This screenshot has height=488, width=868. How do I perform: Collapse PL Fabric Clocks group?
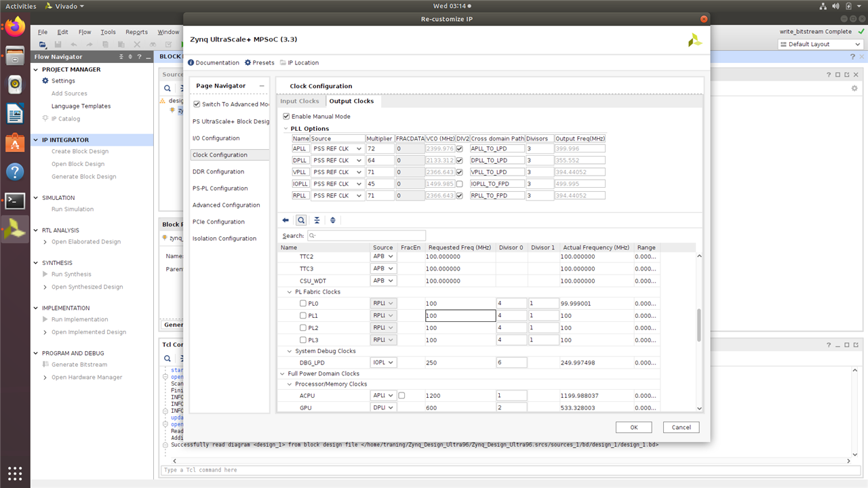click(290, 292)
